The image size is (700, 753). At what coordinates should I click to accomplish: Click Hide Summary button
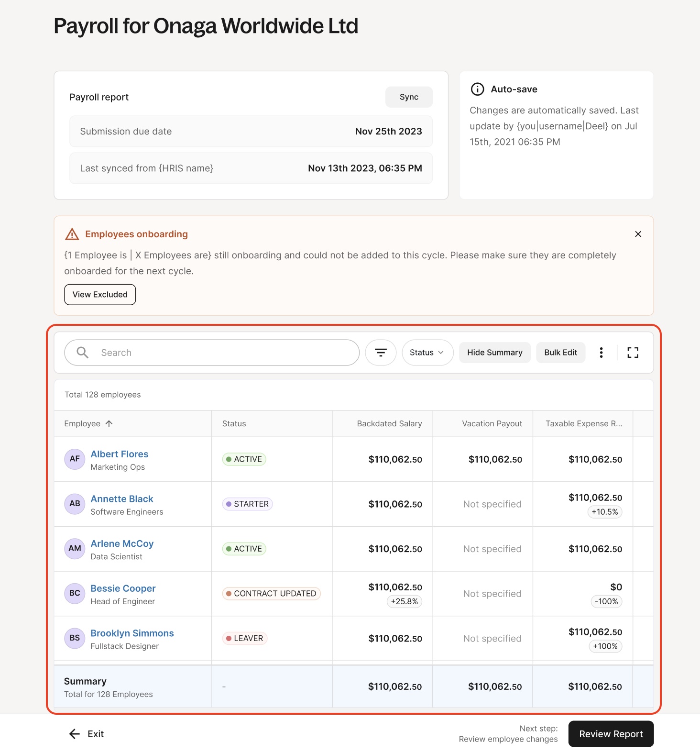(495, 353)
